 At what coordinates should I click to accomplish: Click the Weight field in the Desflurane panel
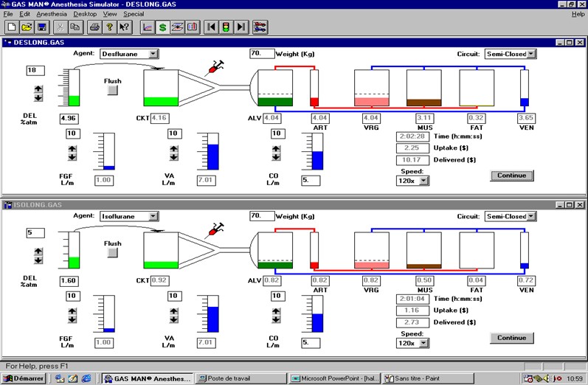coord(262,54)
